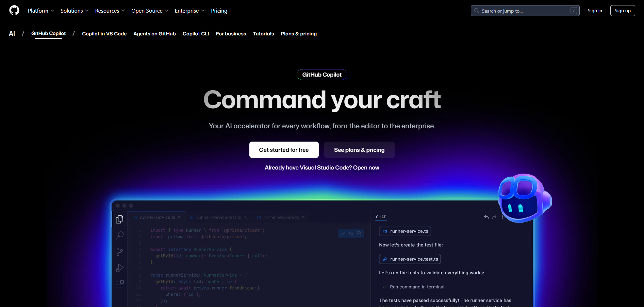The width and height of the screenshot is (644, 307).
Task: Click the chat redo arrow icon
Action: pyautogui.click(x=494, y=217)
